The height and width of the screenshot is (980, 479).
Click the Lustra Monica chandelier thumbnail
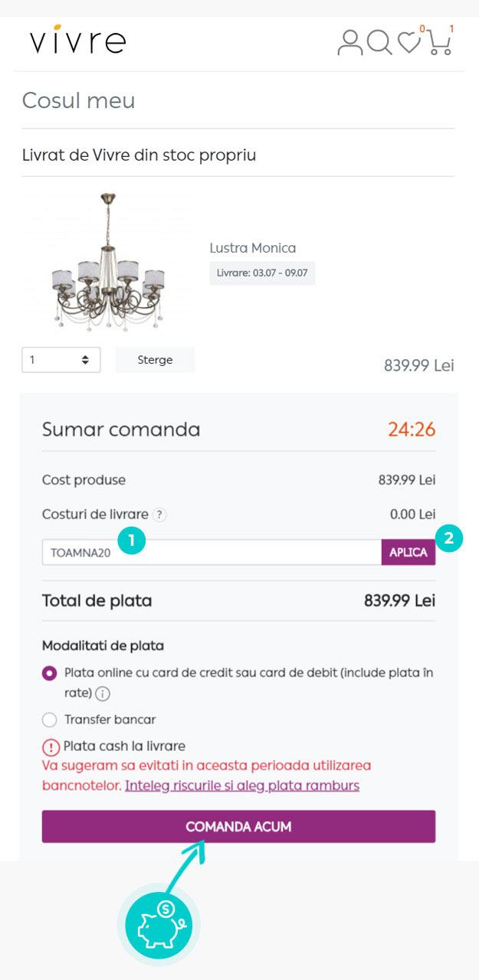[108, 263]
